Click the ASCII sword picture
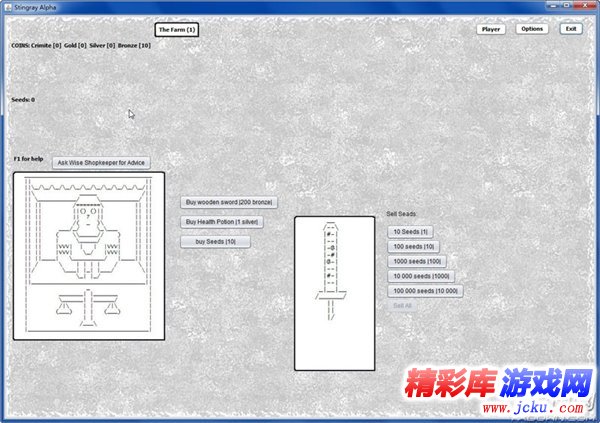Image resolution: width=600 pixels, height=423 pixels. 333,292
